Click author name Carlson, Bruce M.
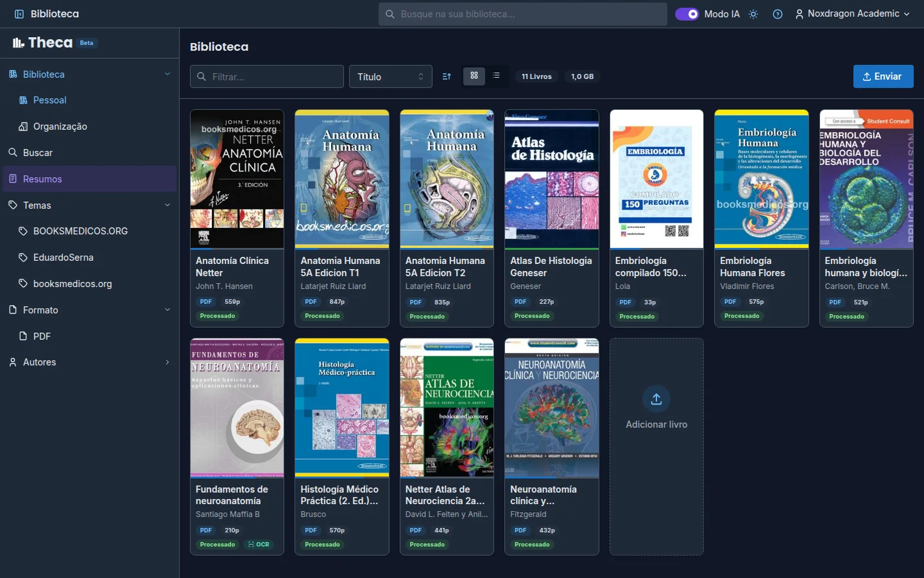Viewport: 924px width, 578px height. click(x=857, y=286)
